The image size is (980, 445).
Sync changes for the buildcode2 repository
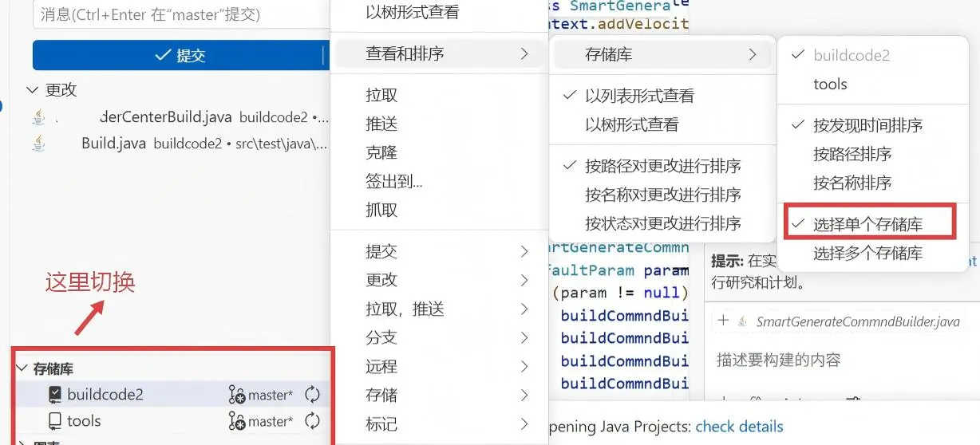tap(312, 394)
